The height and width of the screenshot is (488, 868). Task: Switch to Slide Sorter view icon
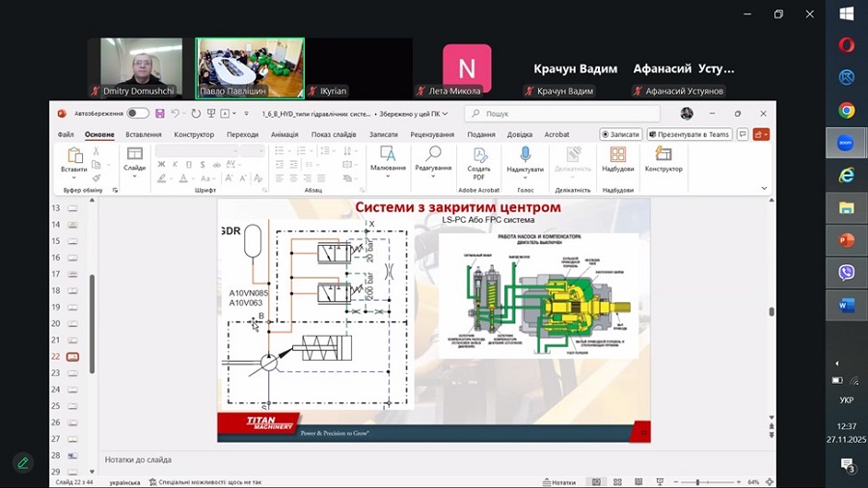(x=617, y=481)
